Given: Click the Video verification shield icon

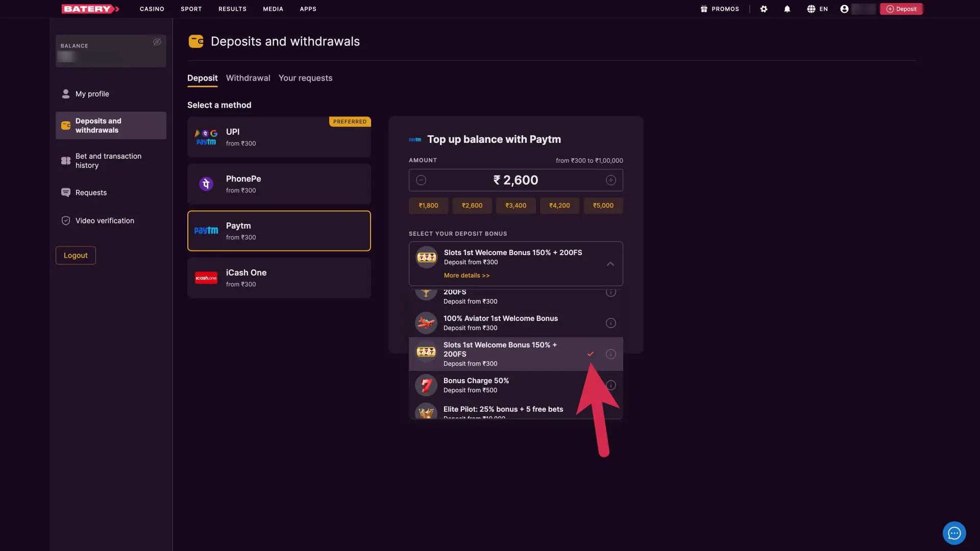Looking at the screenshot, I should point(66,220).
